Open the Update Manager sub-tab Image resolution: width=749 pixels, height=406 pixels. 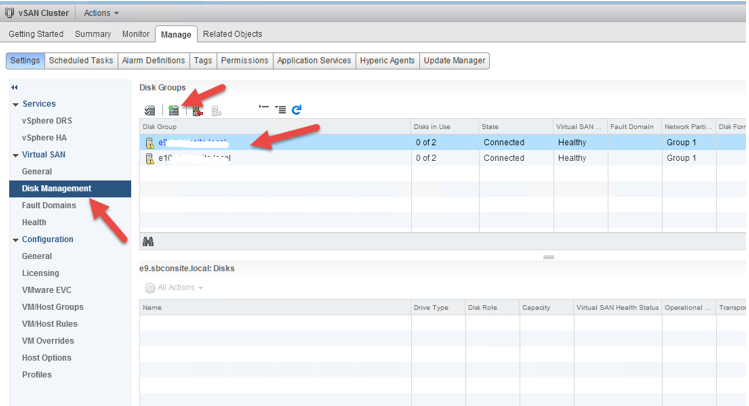pos(454,61)
